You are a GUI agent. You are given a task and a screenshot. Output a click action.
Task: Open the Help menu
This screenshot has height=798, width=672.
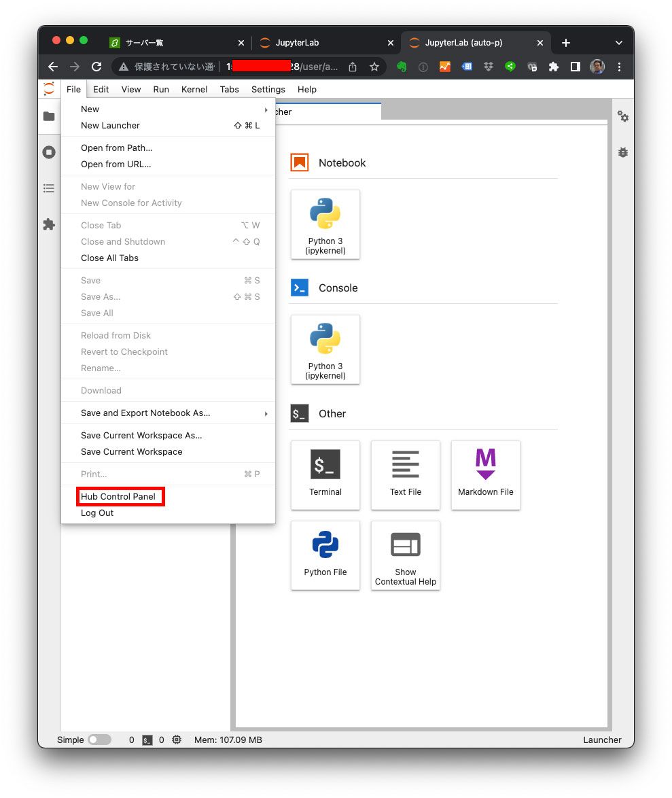point(306,89)
